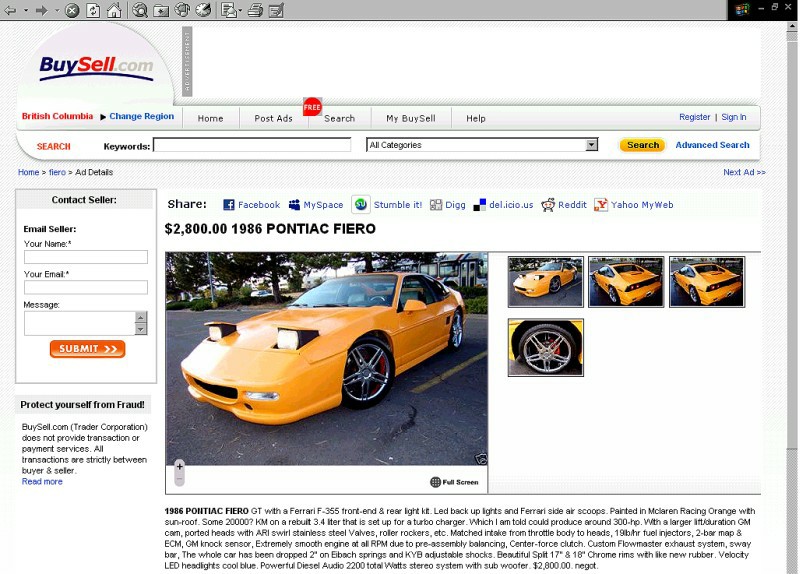The height and width of the screenshot is (574, 800).
Task: Share the ad on Facebook
Action: point(252,205)
